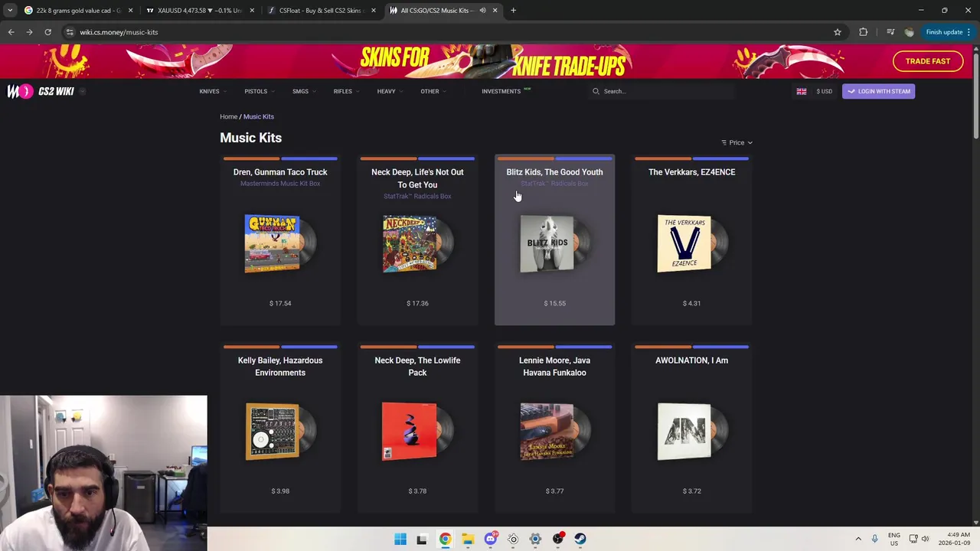Click the Login with Steam button

click(879, 91)
